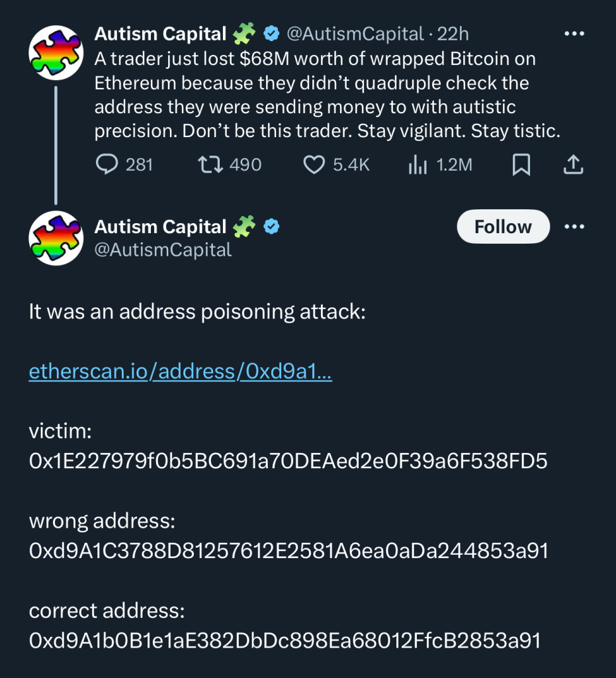Open the etherscan.io address link

180,373
